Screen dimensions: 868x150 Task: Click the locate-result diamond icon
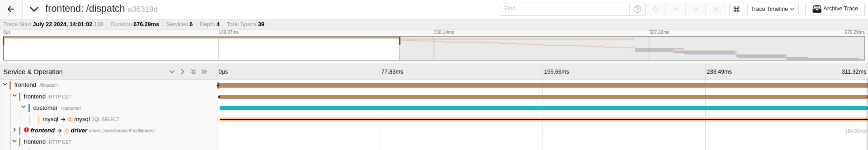656,9
